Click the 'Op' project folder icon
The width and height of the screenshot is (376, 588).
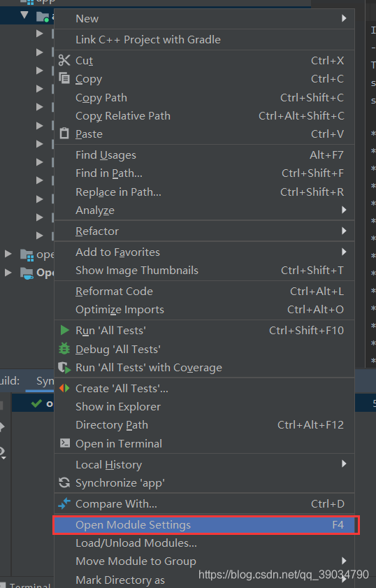coord(27,273)
